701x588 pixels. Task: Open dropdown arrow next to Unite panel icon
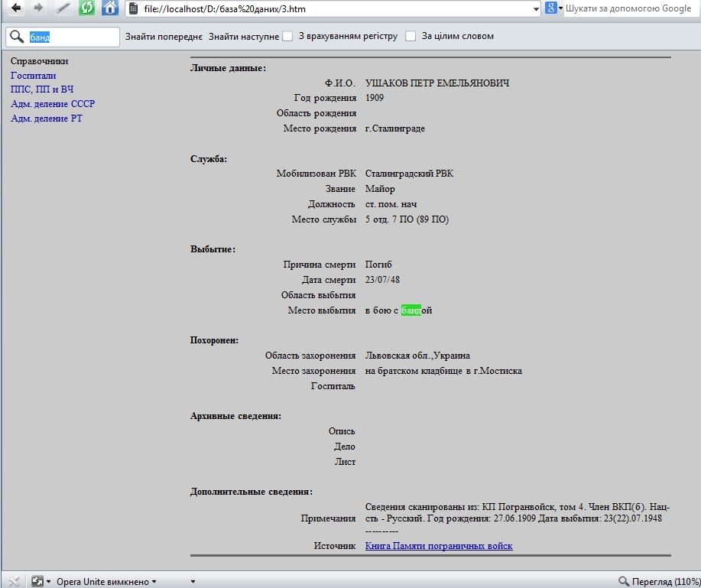48,581
